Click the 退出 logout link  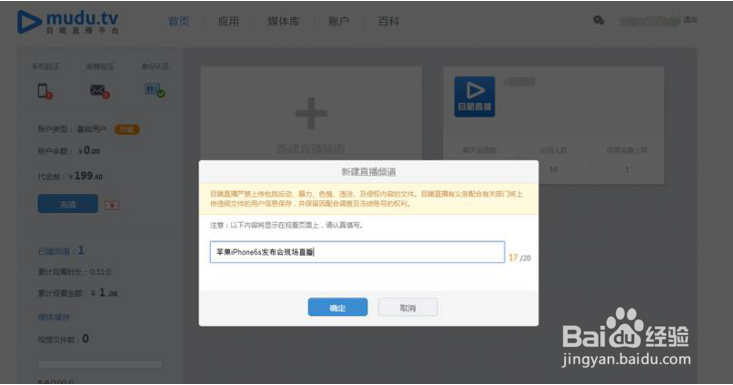pyautogui.click(x=690, y=20)
